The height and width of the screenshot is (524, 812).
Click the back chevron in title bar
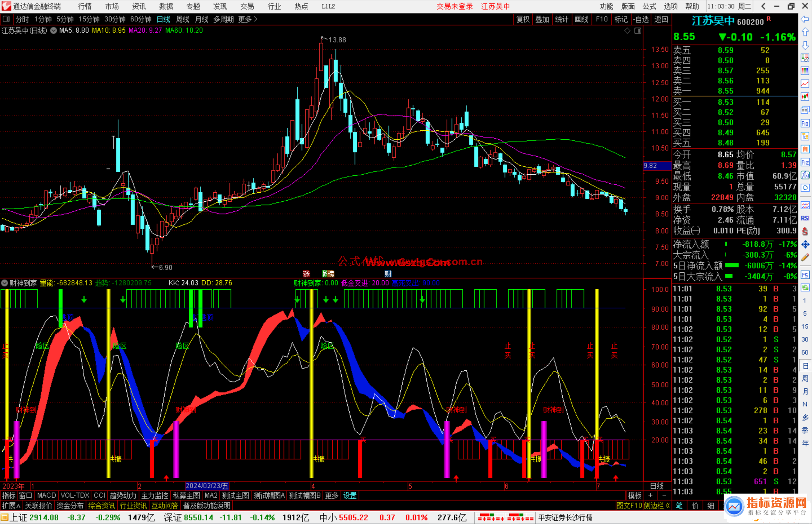pos(763,6)
